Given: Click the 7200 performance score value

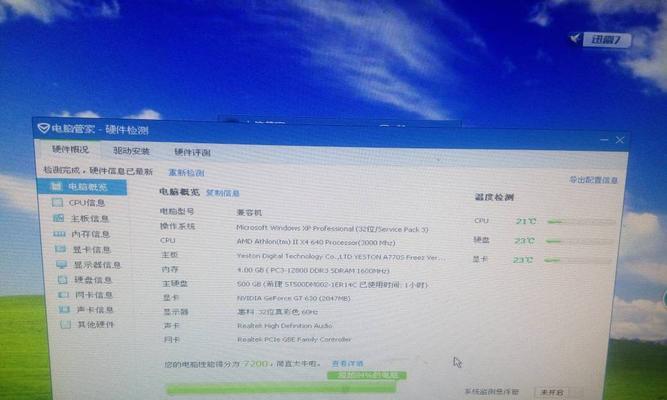Looking at the screenshot, I should click(x=255, y=363).
